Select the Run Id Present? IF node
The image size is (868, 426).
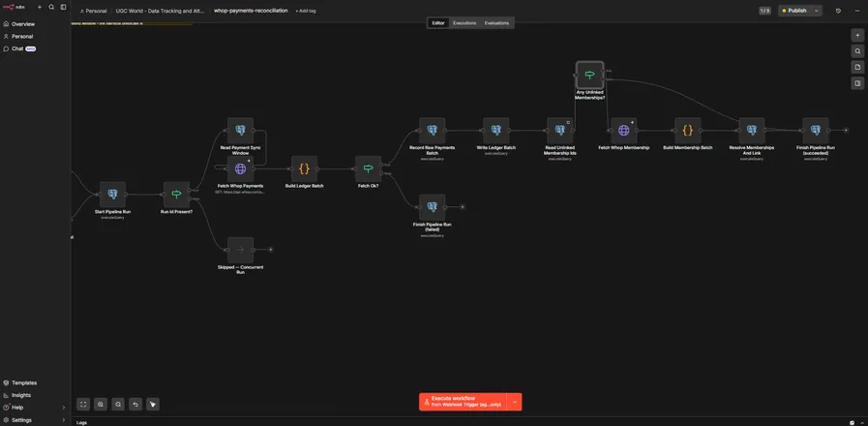176,195
